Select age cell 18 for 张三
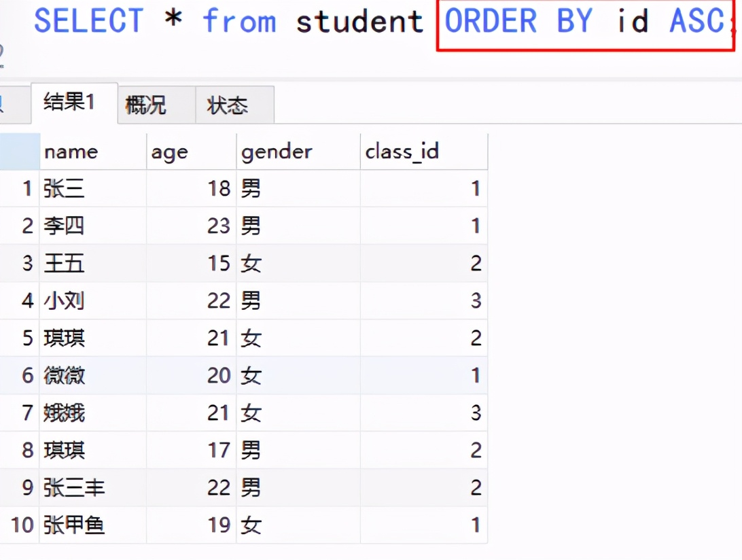Screen dimensions: 742x560 191,188
